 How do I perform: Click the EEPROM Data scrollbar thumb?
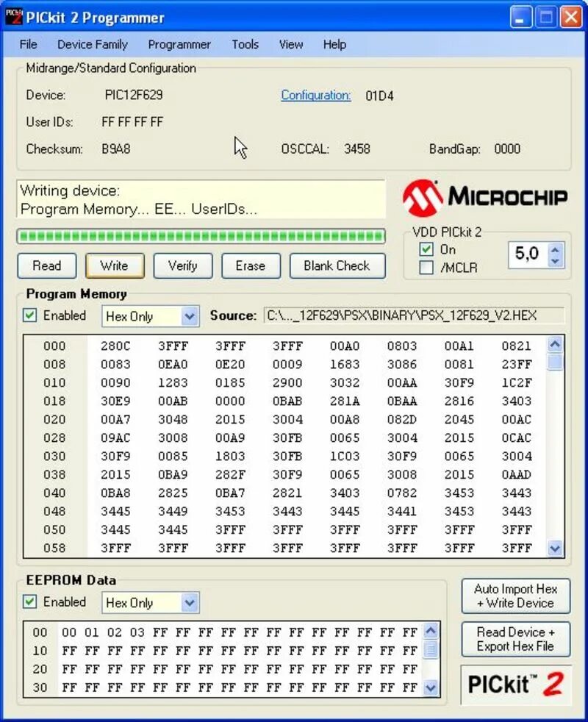click(431, 650)
